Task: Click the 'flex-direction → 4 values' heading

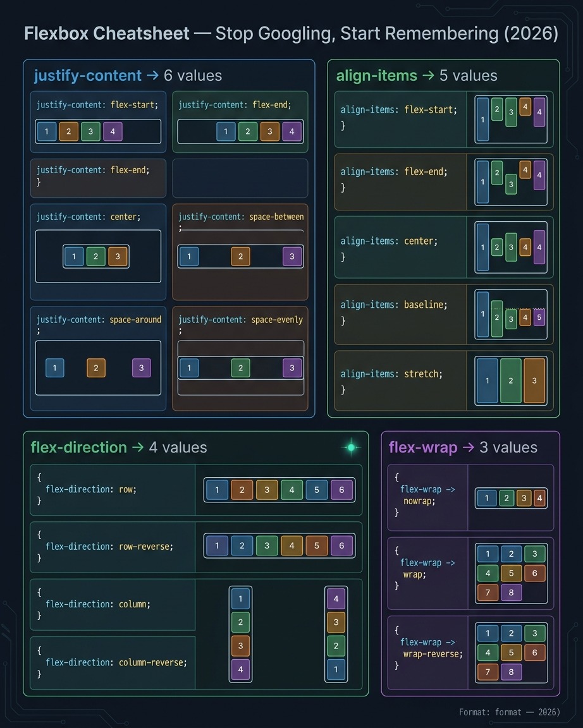Action: (119, 447)
